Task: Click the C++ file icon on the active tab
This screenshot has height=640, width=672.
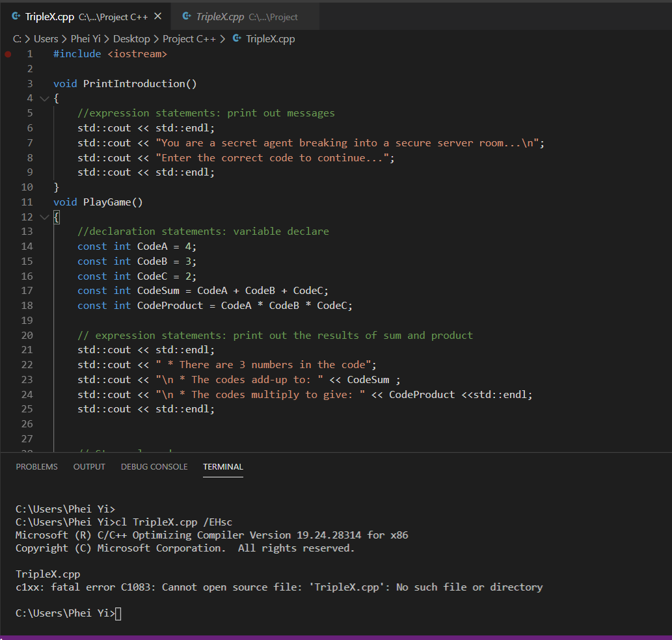Action: (x=16, y=16)
